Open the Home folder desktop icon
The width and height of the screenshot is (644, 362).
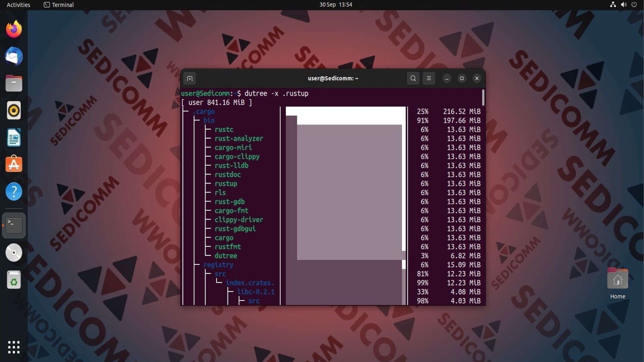pos(618,284)
